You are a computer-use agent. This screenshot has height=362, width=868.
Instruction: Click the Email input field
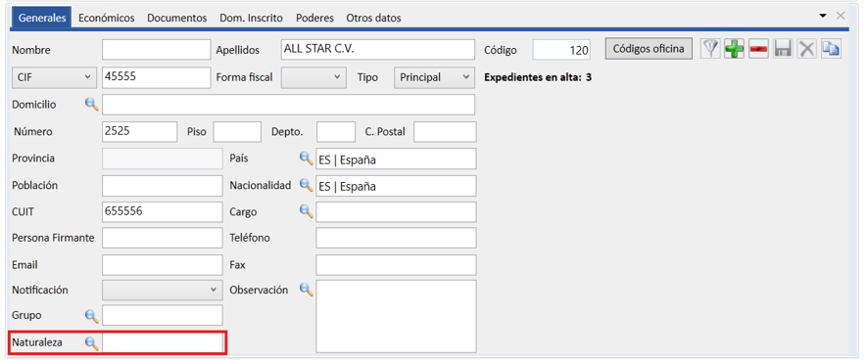(x=163, y=265)
